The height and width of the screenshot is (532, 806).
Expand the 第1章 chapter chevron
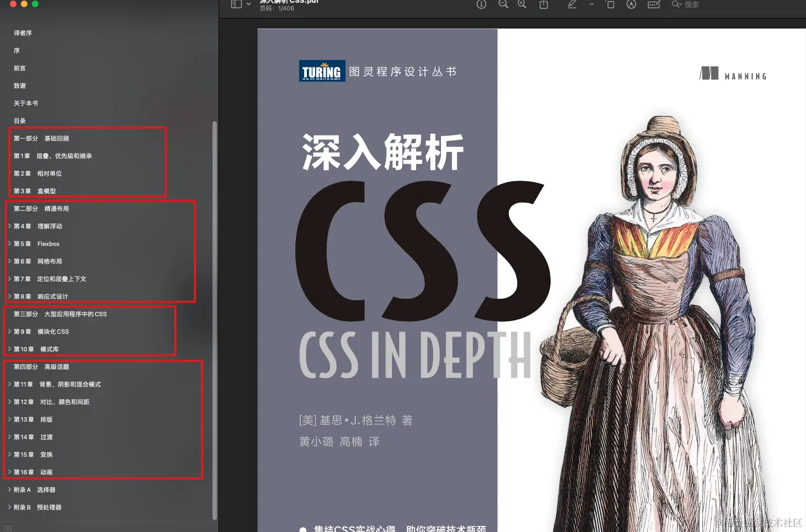(9, 156)
